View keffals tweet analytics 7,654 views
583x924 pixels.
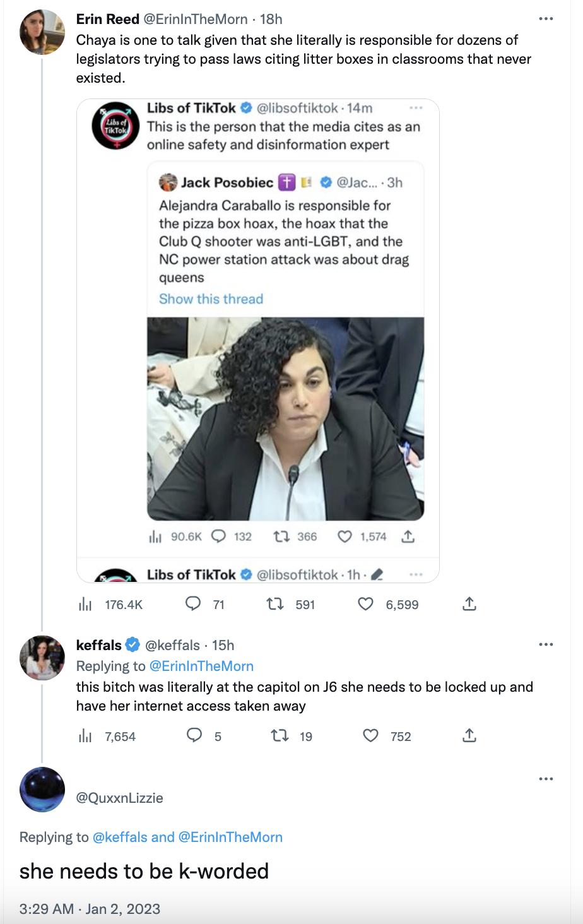click(x=85, y=736)
